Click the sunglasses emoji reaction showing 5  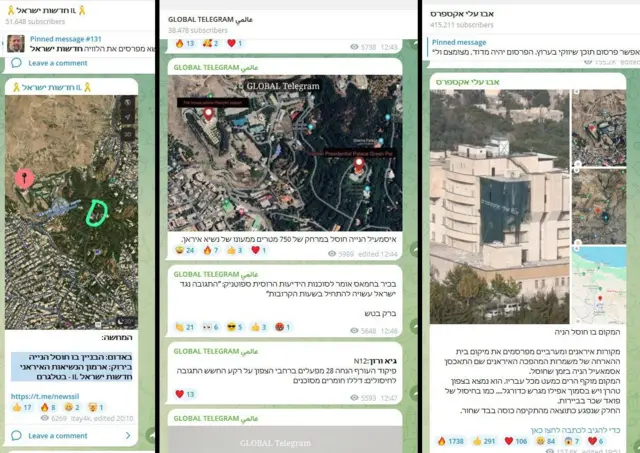tap(233, 326)
